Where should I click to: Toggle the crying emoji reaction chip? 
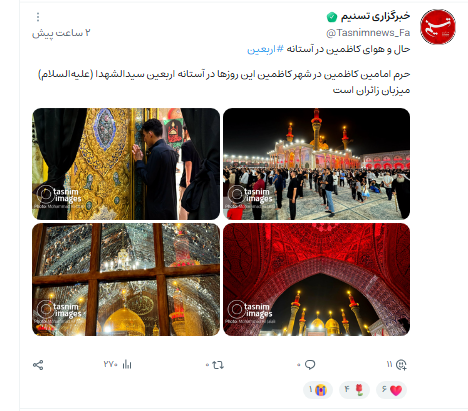pos(318,390)
